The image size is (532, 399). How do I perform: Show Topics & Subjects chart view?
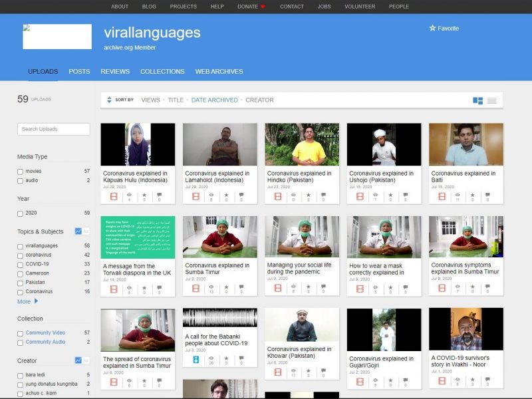coord(78,231)
